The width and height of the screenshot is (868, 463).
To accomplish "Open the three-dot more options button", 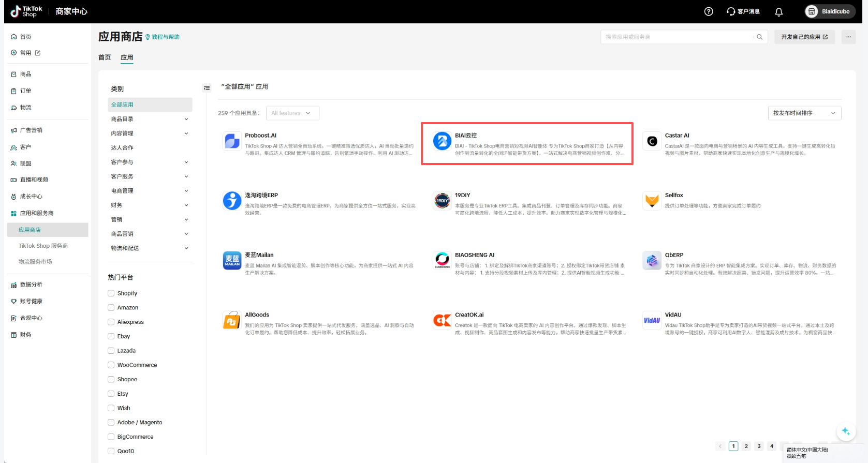I will point(848,37).
